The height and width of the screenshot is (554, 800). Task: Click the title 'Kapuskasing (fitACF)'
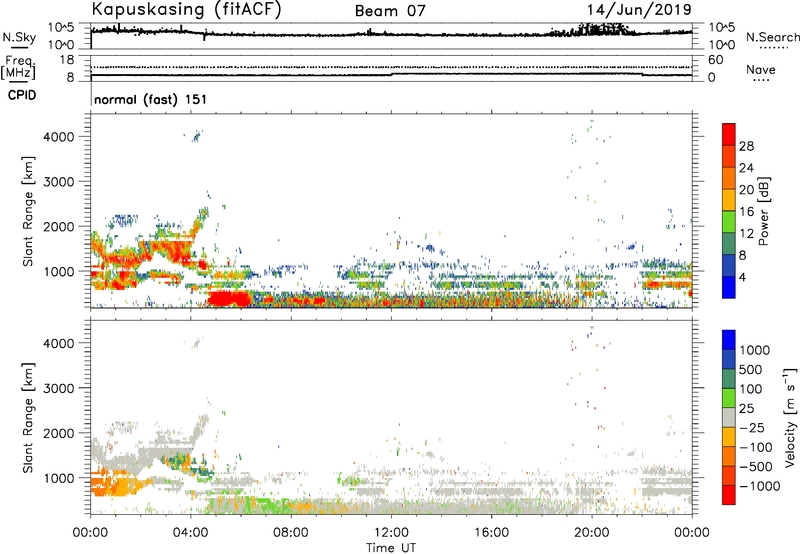tap(186, 10)
